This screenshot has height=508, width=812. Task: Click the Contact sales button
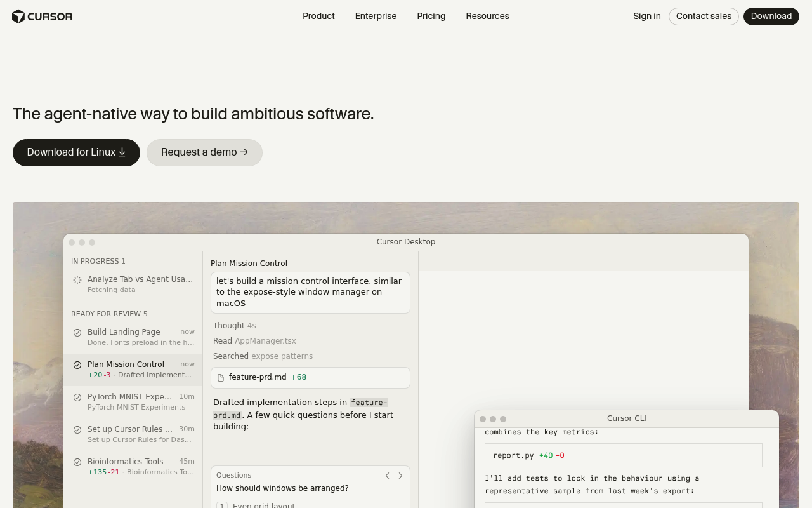[x=704, y=17]
